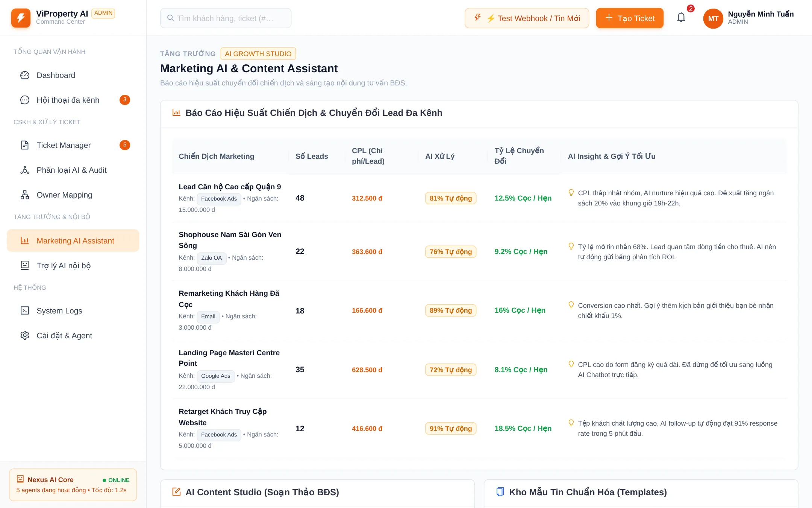Click the 91% Tự động badge

pos(451,429)
